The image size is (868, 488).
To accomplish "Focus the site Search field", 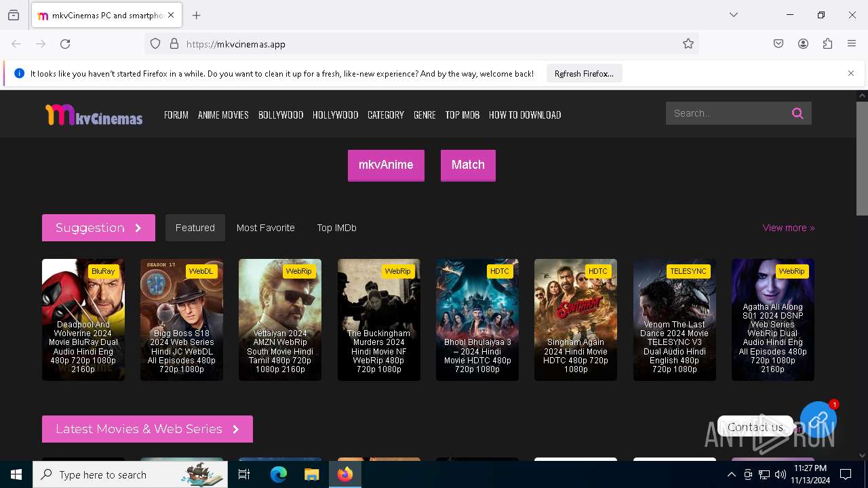I will pyautogui.click(x=727, y=113).
